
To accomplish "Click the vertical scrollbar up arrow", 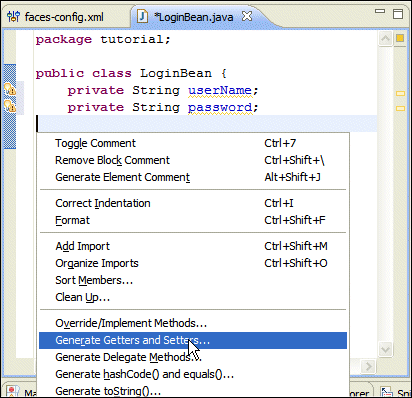I will coord(385,39).
